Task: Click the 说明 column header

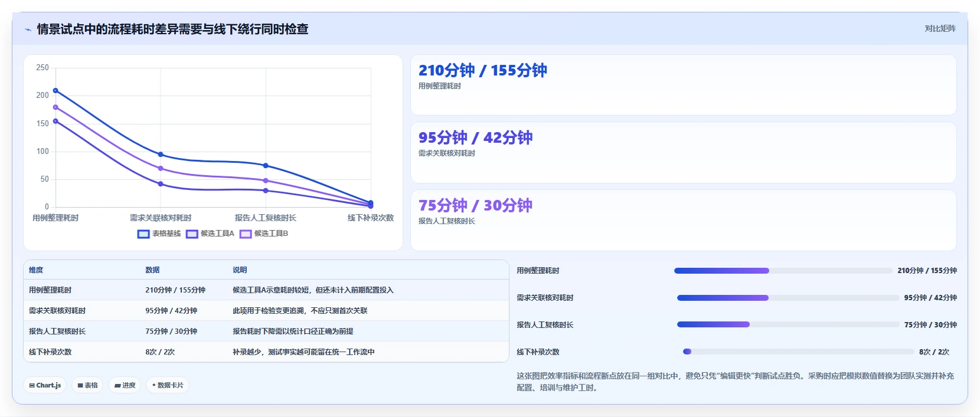Action: (240, 270)
